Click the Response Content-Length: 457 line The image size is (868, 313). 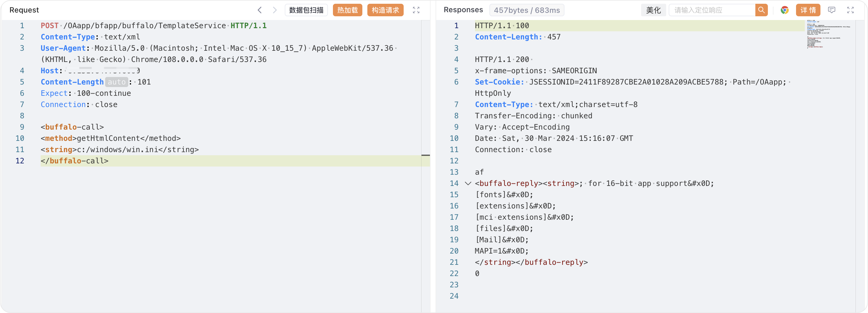pyautogui.click(x=518, y=37)
